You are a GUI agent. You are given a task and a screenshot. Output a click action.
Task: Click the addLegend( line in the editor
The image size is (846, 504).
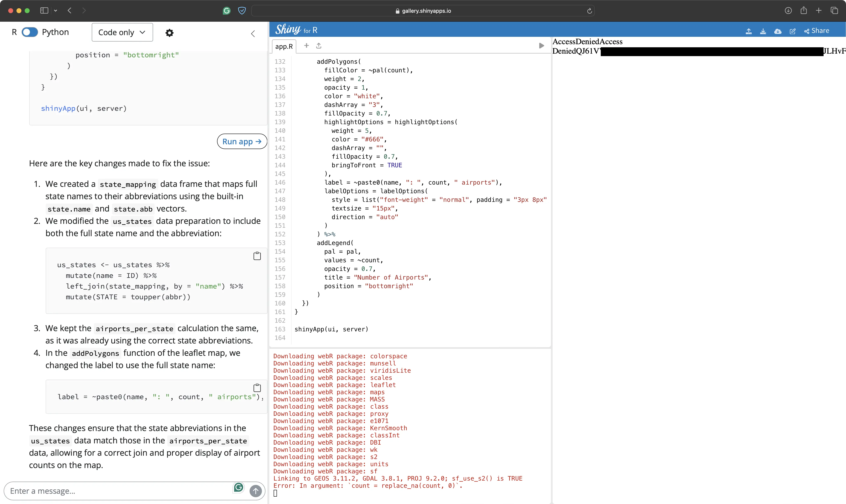(x=335, y=243)
